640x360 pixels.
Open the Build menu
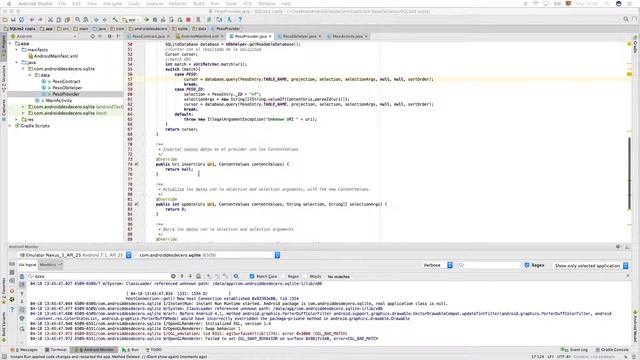[199, 4]
